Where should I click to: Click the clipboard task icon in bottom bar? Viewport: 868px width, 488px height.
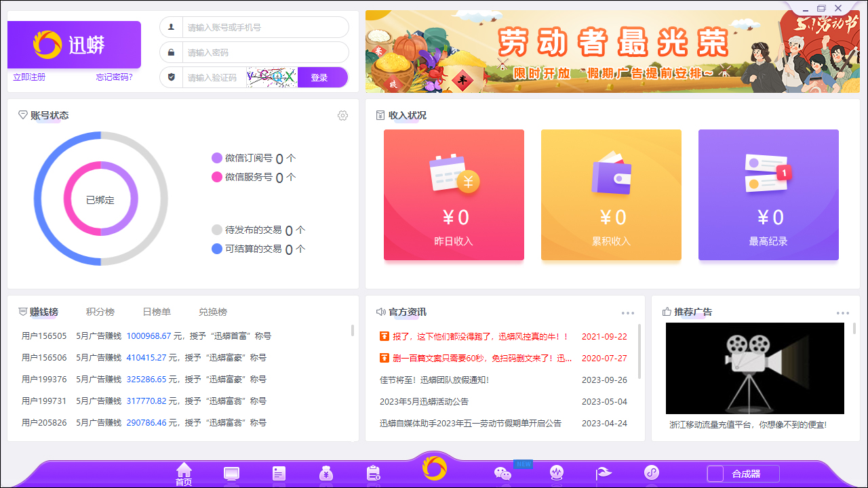pyautogui.click(x=374, y=472)
